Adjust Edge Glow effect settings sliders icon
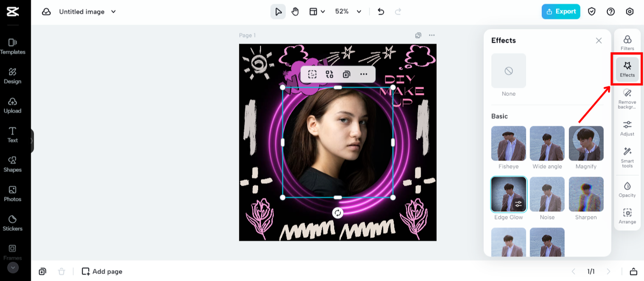This screenshot has height=281, width=644. click(x=518, y=204)
